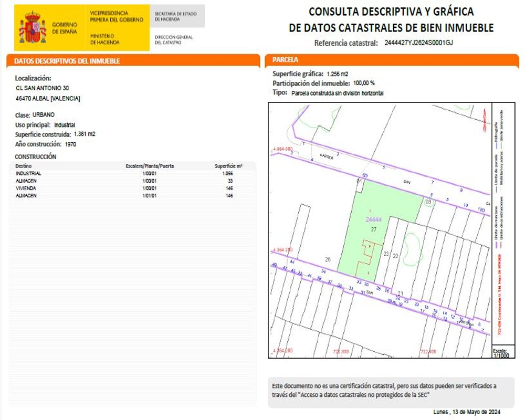Click the map scale '1/1000'
The height and width of the screenshot is (420, 525).
pyautogui.click(x=501, y=356)
